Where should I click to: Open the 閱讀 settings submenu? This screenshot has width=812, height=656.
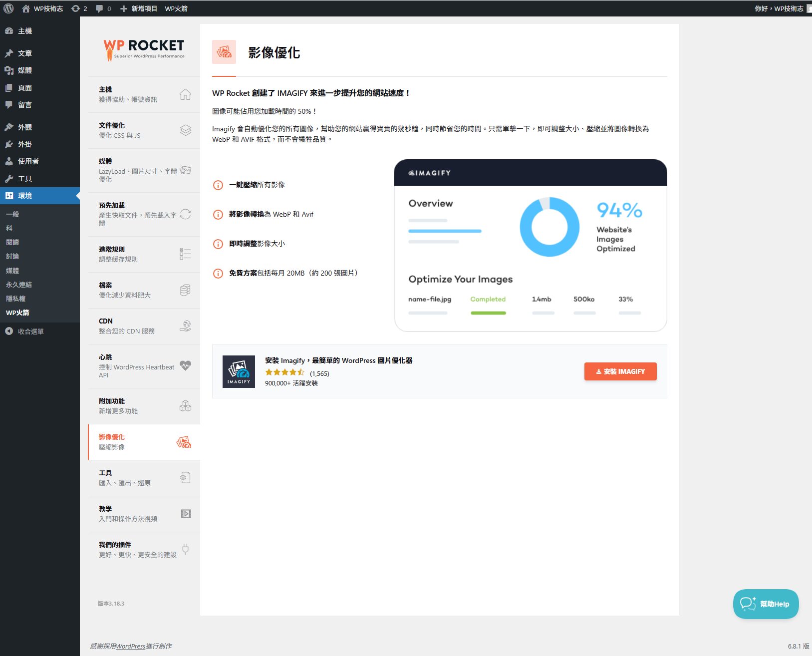12,242
